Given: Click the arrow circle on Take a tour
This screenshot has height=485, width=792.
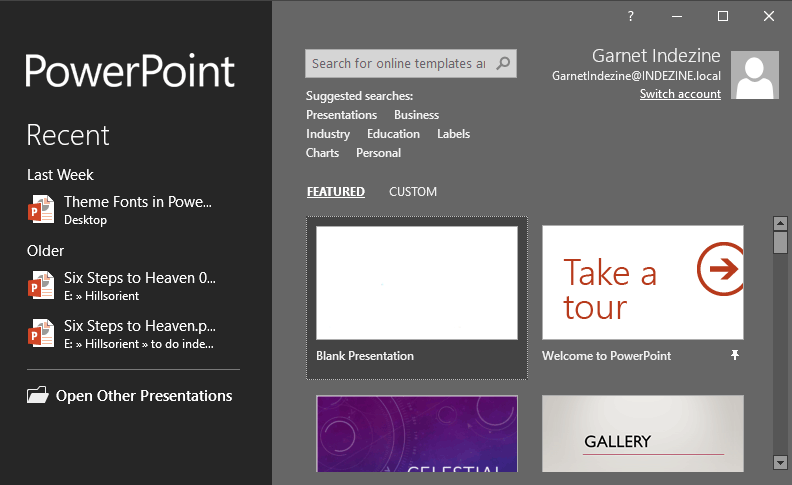Looking at the screenshot, I should pyautogui.click(x=721, y=269).
